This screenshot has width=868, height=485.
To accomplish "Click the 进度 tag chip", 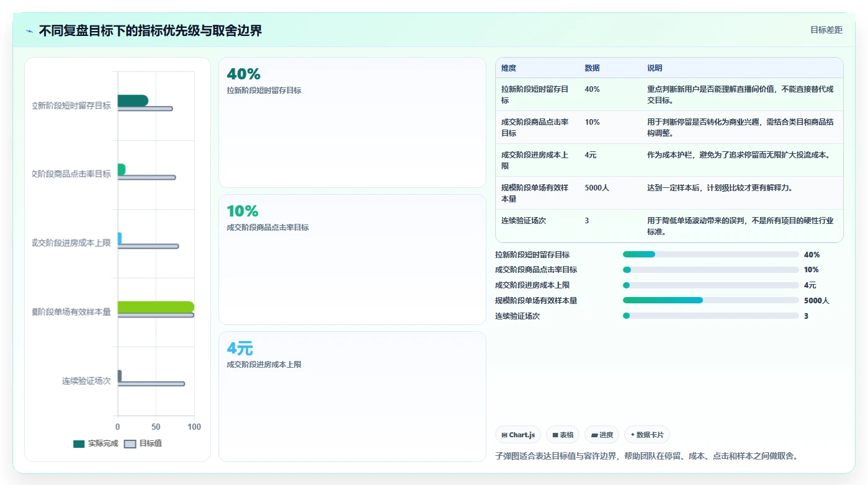I will [x=602, y=435].
